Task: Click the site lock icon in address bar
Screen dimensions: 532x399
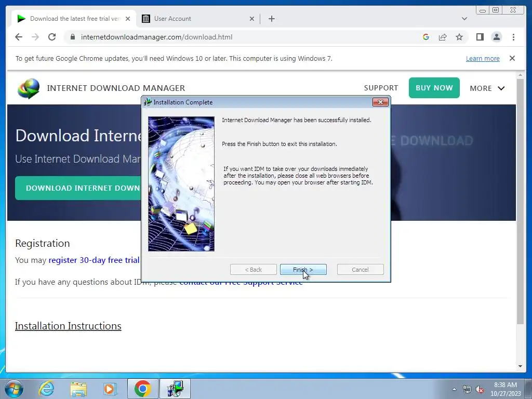Action: point(73,37)
